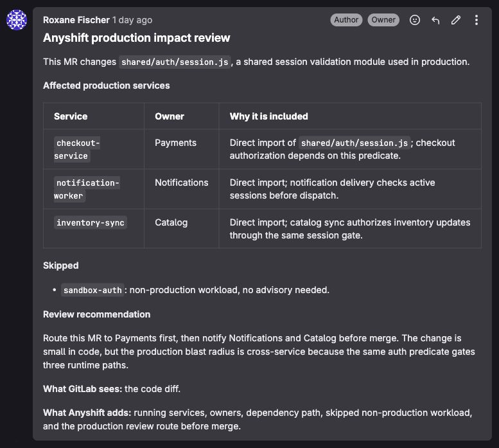This screenshot has width=499, height=448.
Task: Click the 'Skipped' heading
Action: (61, 265)
